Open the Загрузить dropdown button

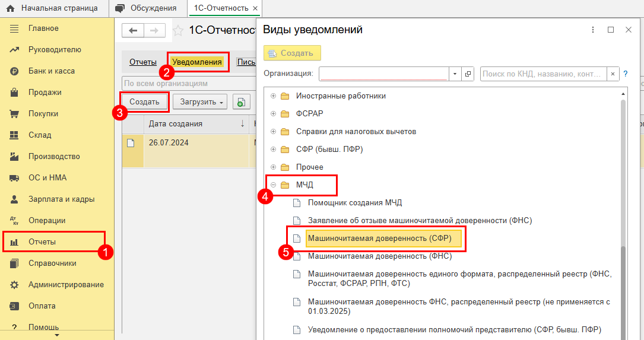coord(201,102)
